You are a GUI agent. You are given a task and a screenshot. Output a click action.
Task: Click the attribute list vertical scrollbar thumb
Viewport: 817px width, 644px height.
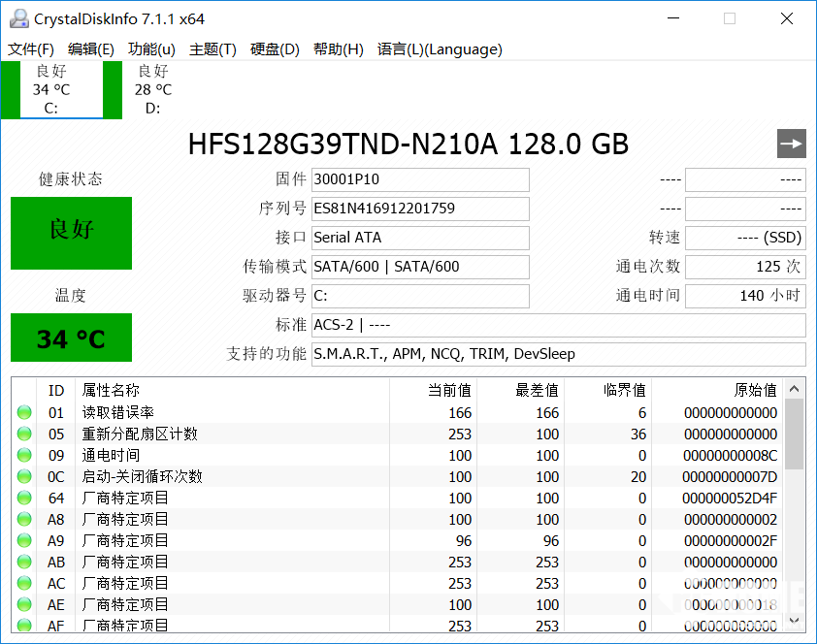(794, 432)
